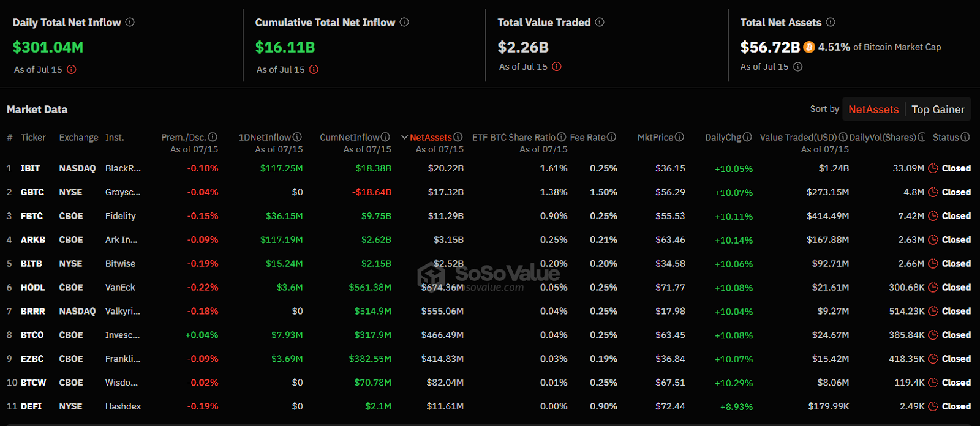This screenshot has width=980, height=426.
Task: Click grey info icon under Total Net Assets date
Action: (798, 66)
